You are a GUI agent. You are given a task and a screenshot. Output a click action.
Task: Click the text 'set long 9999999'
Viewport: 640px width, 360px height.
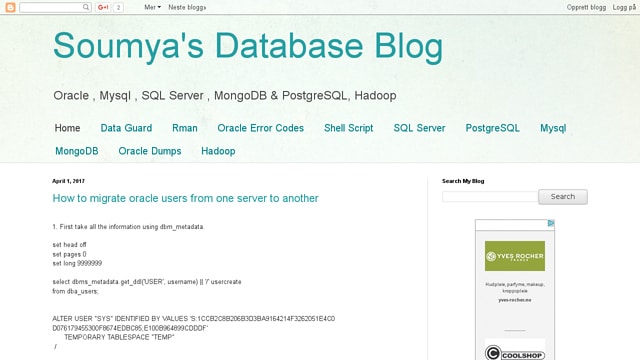coord(77,263)
